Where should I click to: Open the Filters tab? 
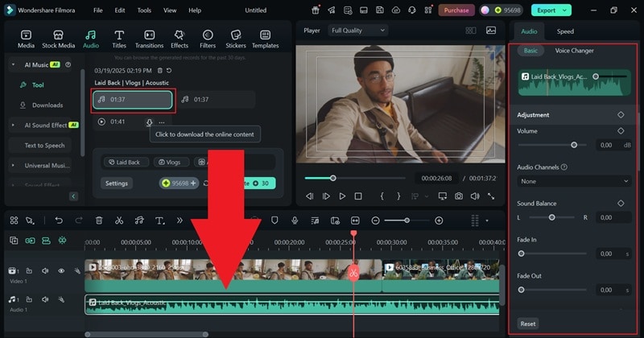click(x=208, y=39)
